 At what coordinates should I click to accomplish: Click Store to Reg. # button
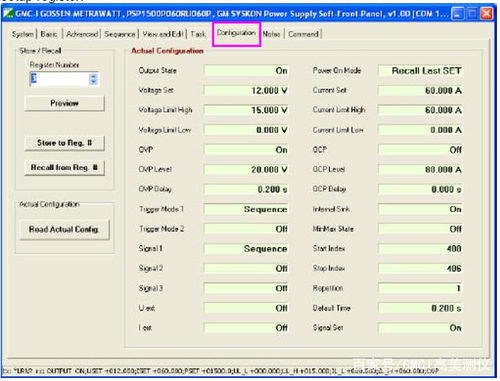[64, 143]
